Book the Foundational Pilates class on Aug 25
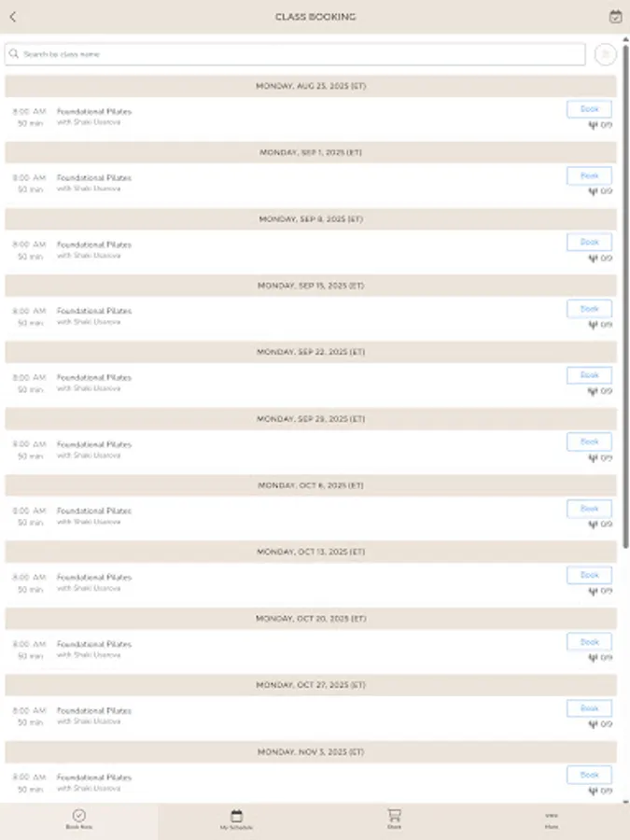The height and width of the screenshot is (840, 630). click(x=589, y=108)
